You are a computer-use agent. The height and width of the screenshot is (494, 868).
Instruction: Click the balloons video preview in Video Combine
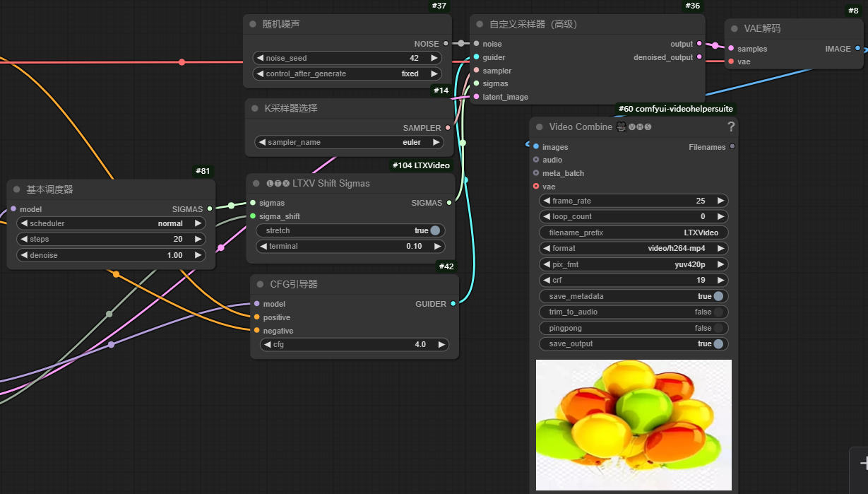point(634,425)
